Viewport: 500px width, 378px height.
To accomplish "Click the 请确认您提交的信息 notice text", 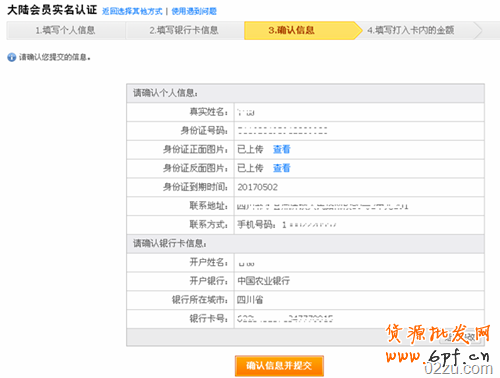I will (55, 57).
